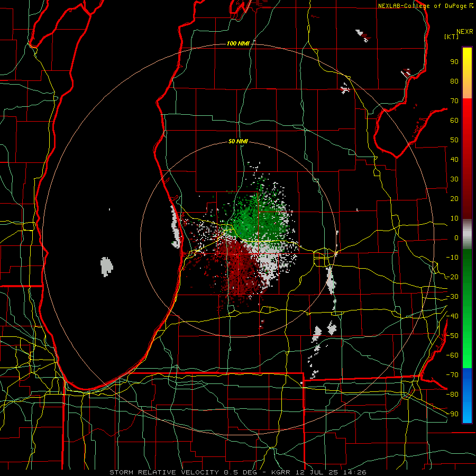Viewport: 476px width, 476px height.
Task: Click the 50 value on the velocity scale
Action: (454, 140)
